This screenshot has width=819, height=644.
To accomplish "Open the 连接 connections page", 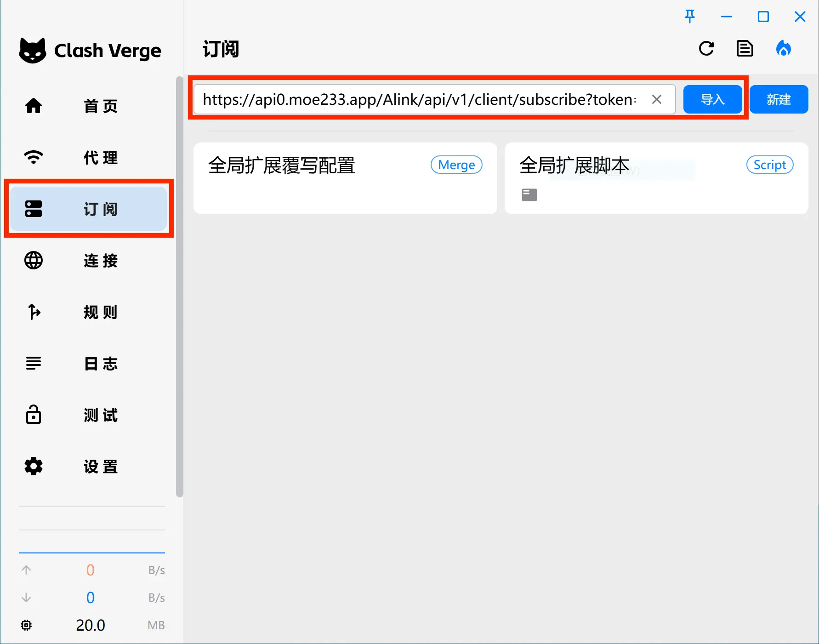I will click(88, 261).
